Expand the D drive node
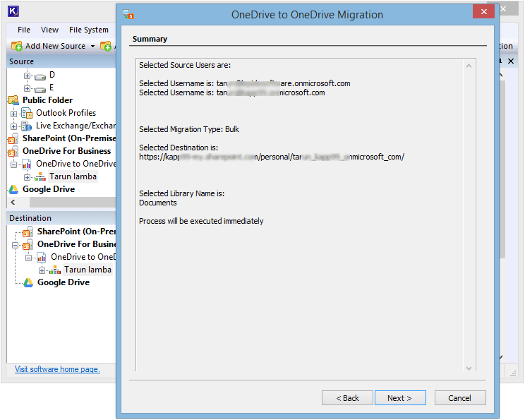The image size is (525, 420). point(27,76)
